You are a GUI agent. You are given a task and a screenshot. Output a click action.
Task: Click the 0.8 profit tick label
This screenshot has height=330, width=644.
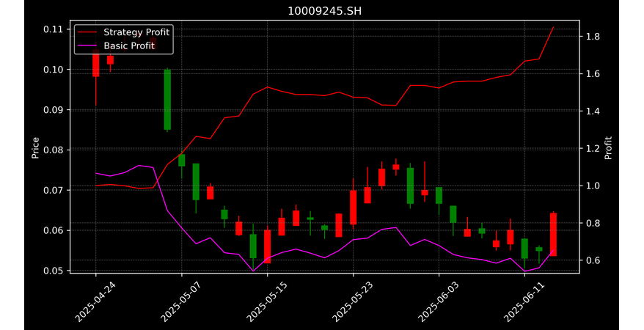(x=593, y=223)
